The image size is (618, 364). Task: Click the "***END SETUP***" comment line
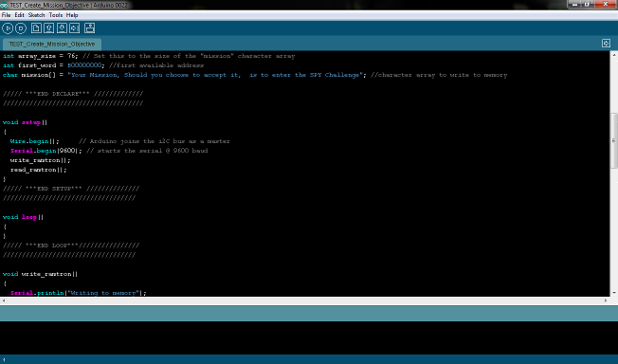click(71, 189)
